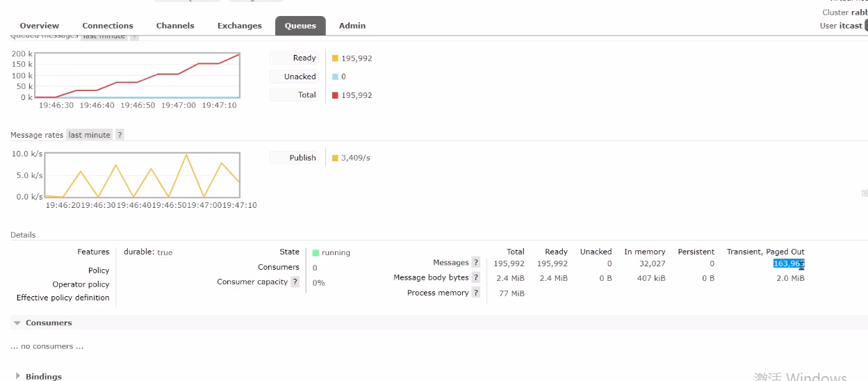Click the In memory value 32,027
The width and height of the screenshot is (868, 381).
pyautogui.click(x=652, y=264)
